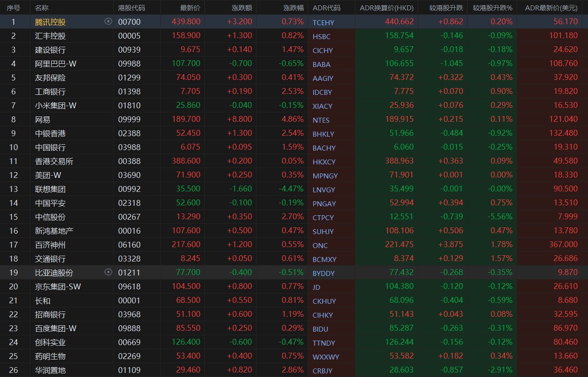This screenshot has width=588, height=377.
Task: Pick the 交通银行 stock name
Action: 50,258
